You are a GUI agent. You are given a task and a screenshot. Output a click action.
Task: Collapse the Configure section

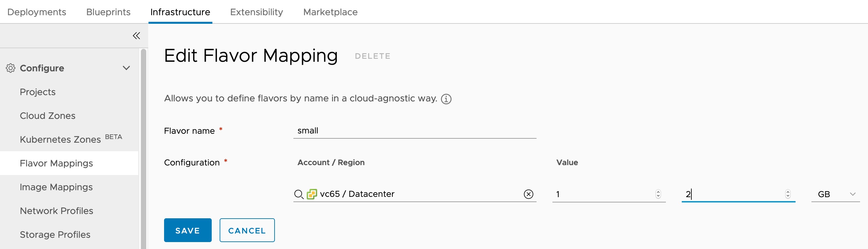pyautogui.click(x=126, y=68)
